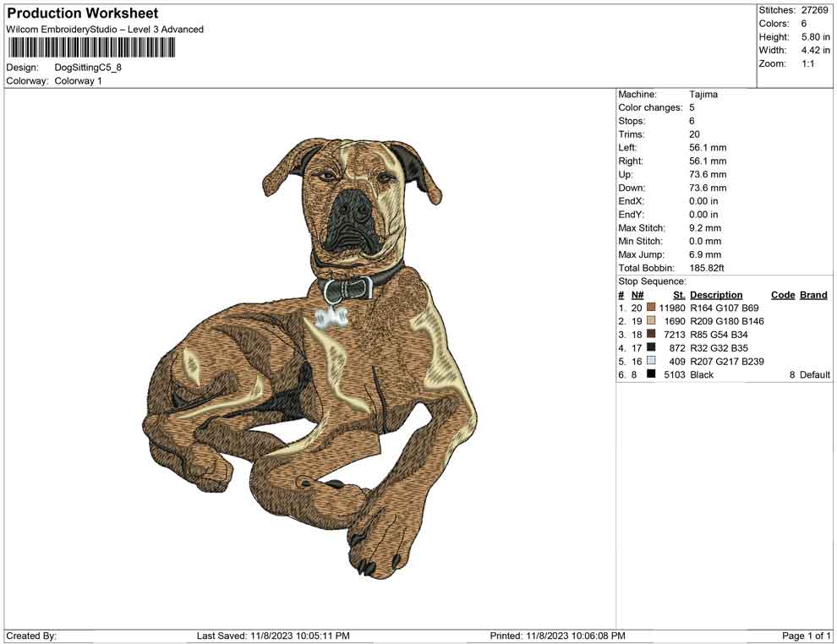Viewport: 837px width, 644px height.
Task: Click the Zoom value 1:1
Action: (x=807, y=63)
